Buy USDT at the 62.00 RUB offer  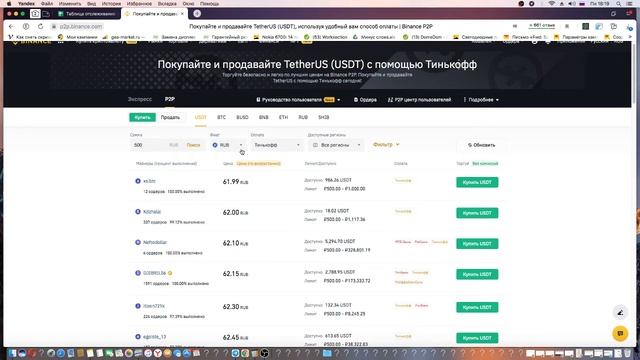[x=477, y=213]
